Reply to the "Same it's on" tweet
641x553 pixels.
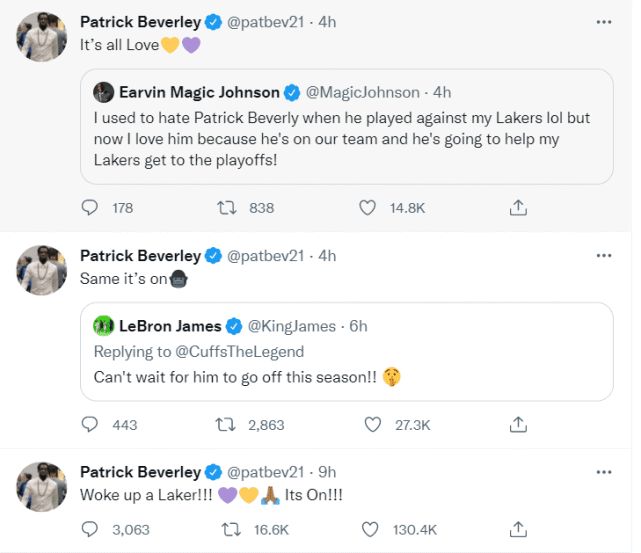tap(90, 425)
